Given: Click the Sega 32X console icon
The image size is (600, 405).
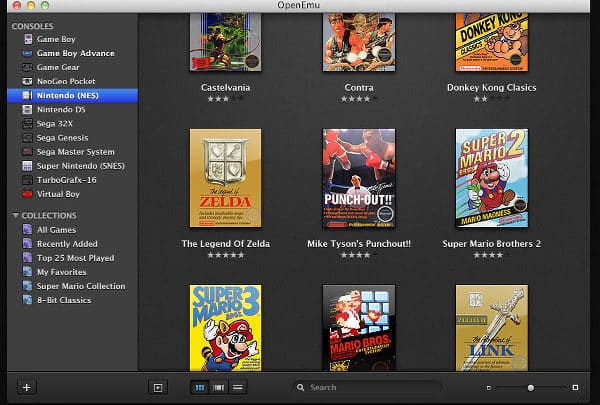Looking at the screenshot, I should tap(28, 124).
